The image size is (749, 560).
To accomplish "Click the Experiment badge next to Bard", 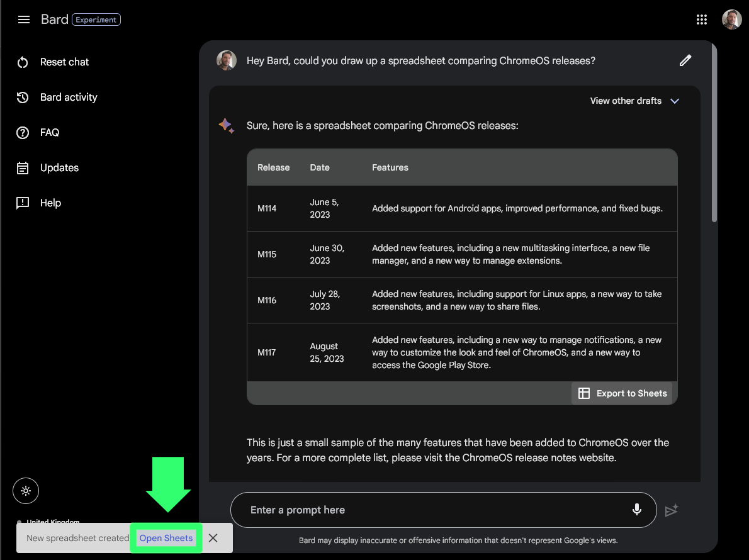I will (96, 20).
